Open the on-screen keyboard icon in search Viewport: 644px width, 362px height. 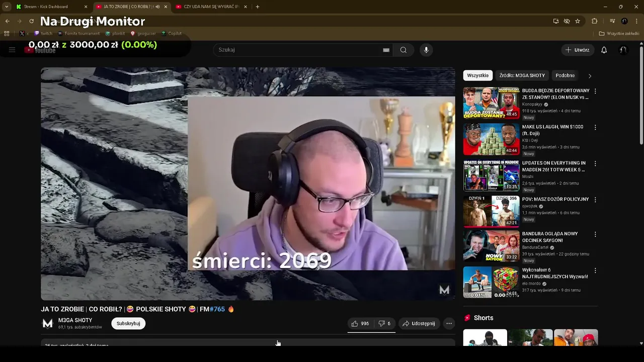pyautogui.click(x=386, y=50)
